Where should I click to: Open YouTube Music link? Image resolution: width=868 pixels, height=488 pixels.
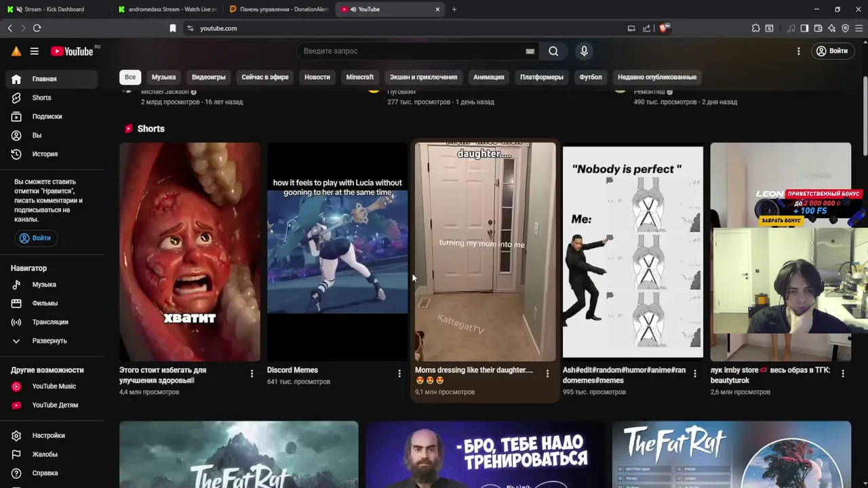[x=53, y=386]
